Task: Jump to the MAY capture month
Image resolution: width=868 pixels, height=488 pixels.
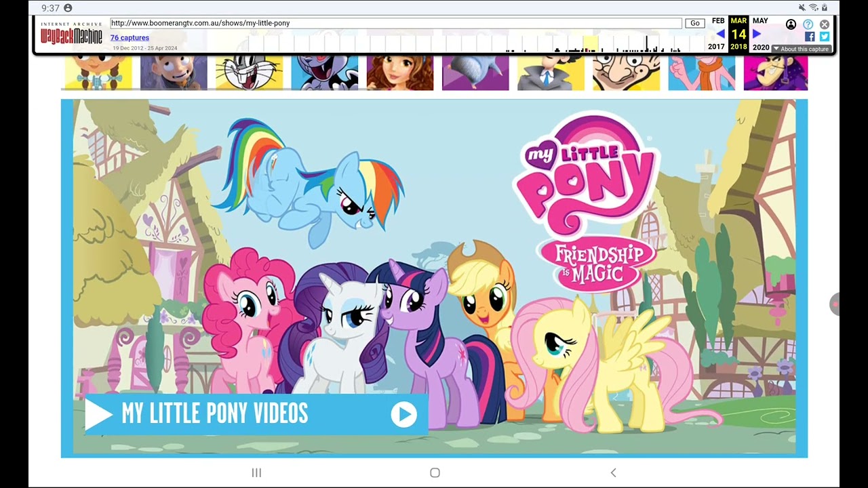Action: (760, 21)
